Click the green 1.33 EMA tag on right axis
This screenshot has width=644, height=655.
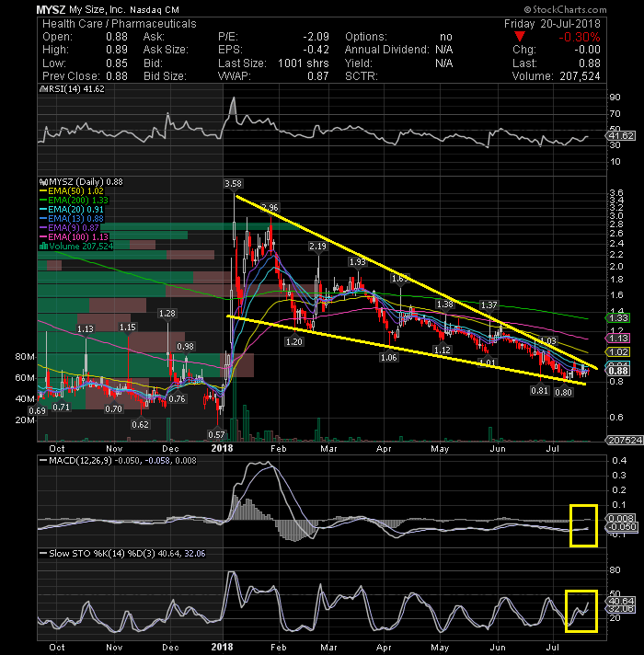point(618,318)
